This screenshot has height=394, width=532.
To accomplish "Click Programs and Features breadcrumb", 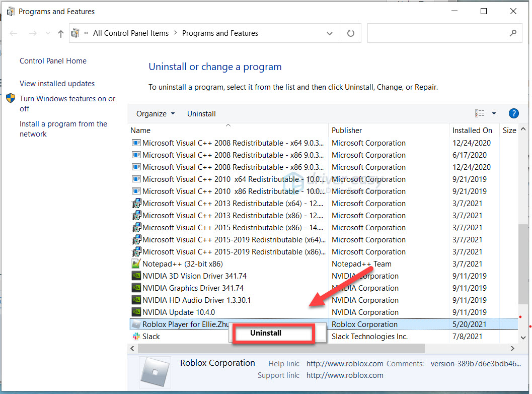I will point(220,33).
